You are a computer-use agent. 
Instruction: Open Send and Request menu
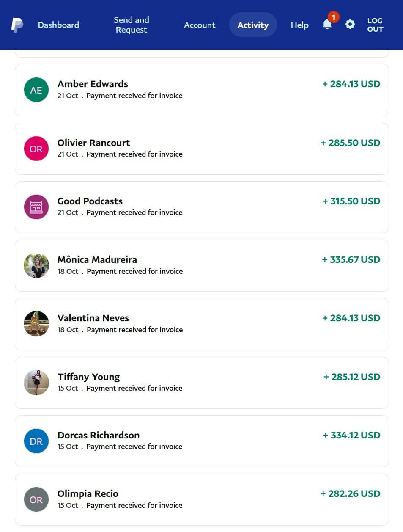point(131,25)
